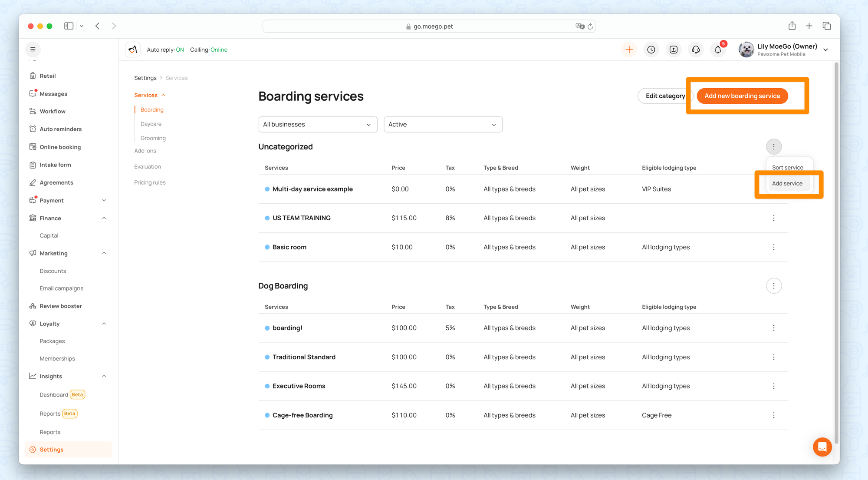Click the Settings breadcrumb link
The width and height of the screenshot is (868, 480).
pyautogui.click(x=145, y=78)
